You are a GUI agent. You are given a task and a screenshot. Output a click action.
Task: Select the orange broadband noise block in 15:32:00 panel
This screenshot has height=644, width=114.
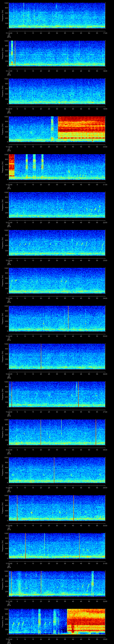[x=86, y=620]
